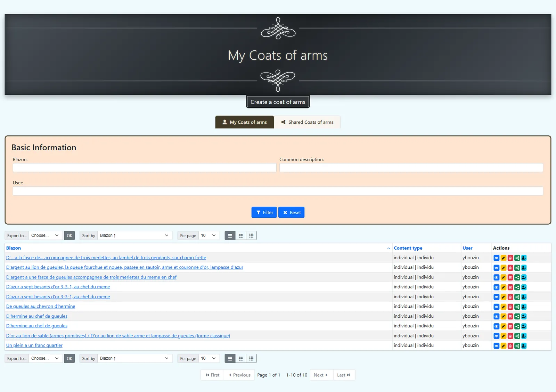Image resolution: width=556 pixels, height=392 pixels.
Task: Edit 'De gueules au chevron d'hermine' with the pencil icon
Action: [x=503, y=307]
